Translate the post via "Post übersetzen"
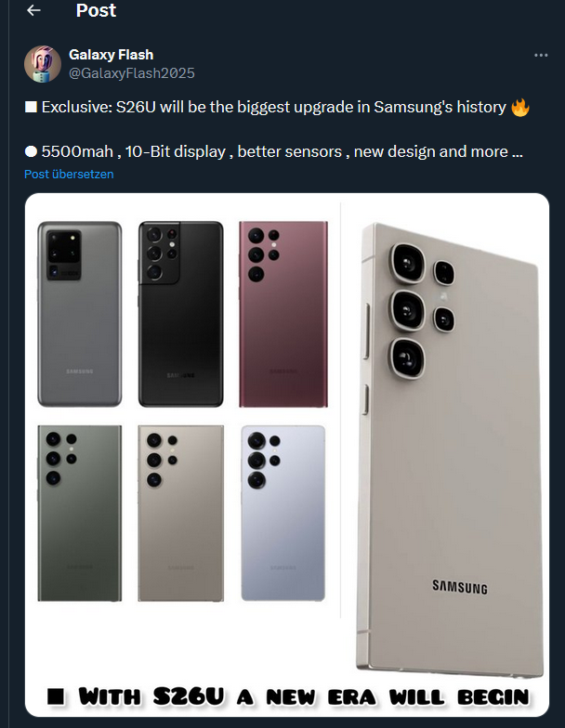This screenshot has width=565, height=728. pos(69,174)
